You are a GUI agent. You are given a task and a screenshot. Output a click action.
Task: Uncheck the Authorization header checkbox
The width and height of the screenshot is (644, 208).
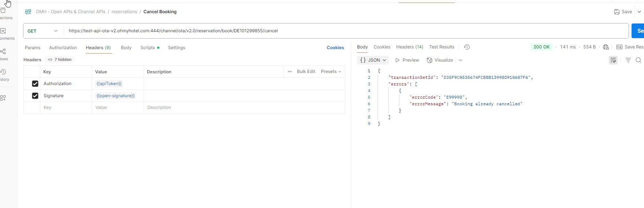coord(35,84)
